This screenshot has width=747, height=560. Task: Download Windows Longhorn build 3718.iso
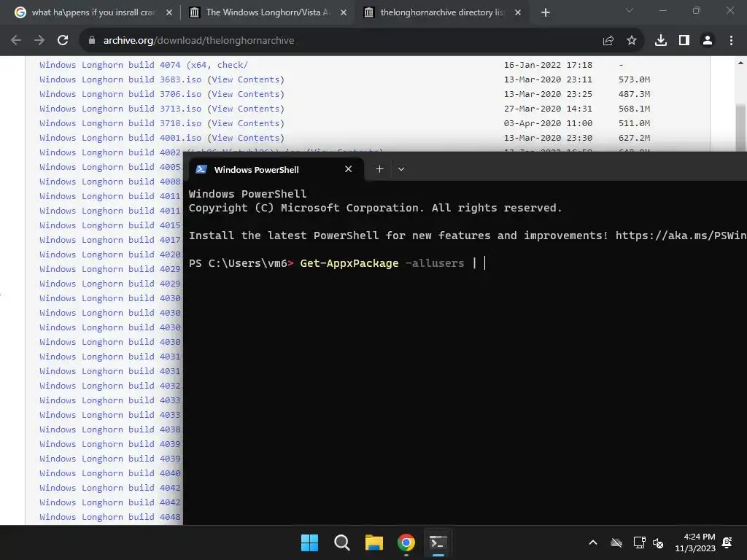click(x=120, y=123)
